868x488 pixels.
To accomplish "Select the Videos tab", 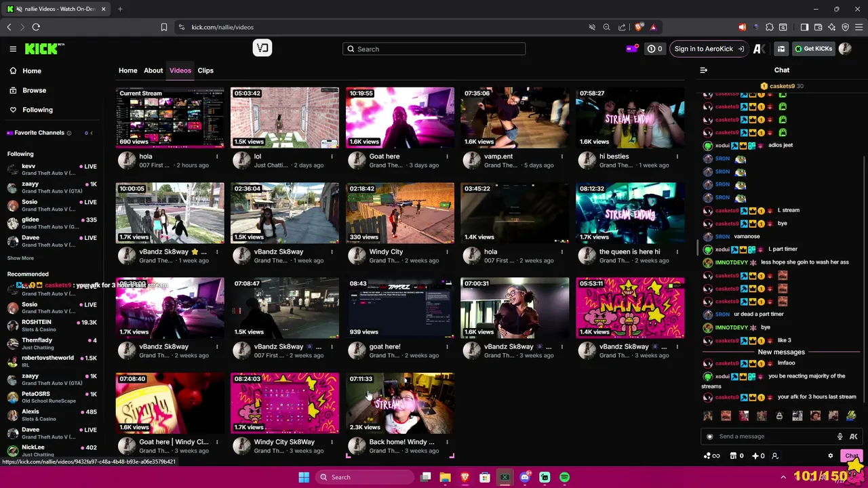I will [180, 70].
